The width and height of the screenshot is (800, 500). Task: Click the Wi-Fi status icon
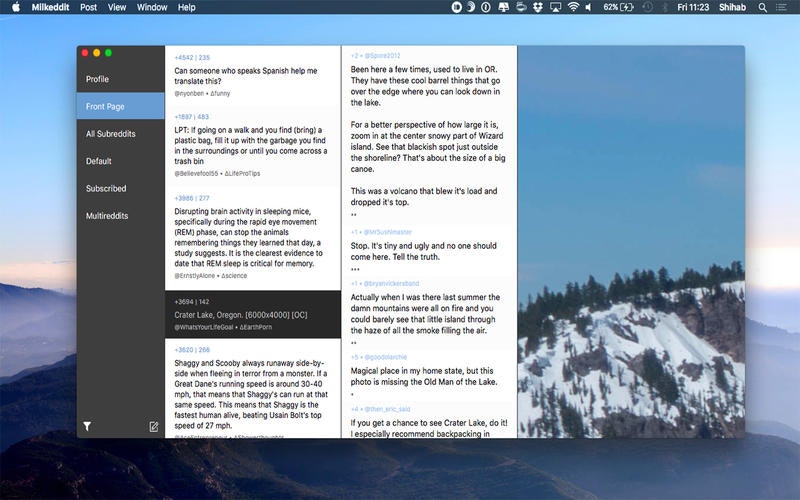573,7
